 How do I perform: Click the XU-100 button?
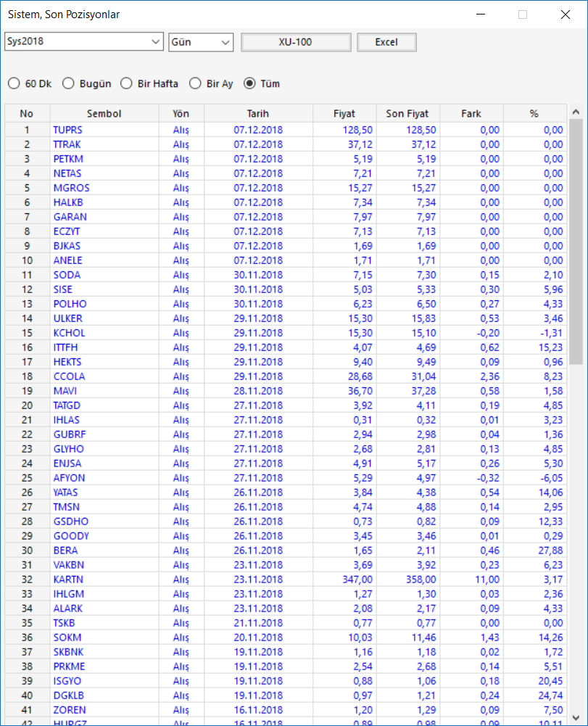point(296,42)
